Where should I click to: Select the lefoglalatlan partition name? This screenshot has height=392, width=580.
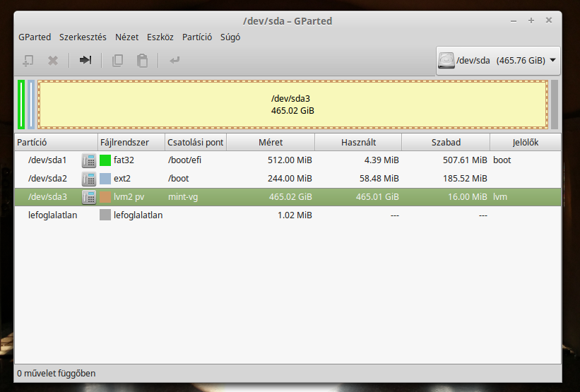coord(52,215)
